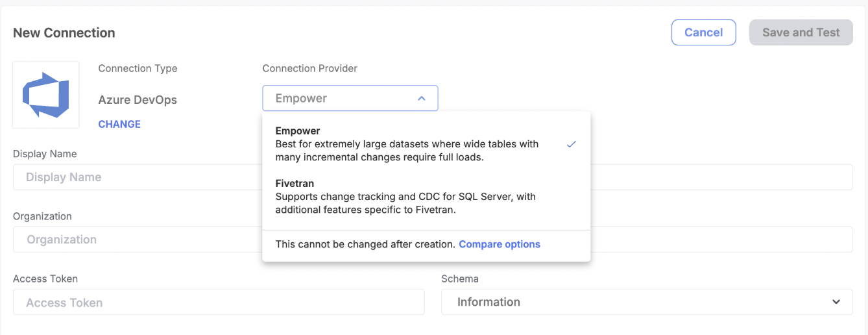The width and height of the screenshot is (868, 335).
Task: Collapse the Connection Provider chevron arrow
Action: (422, 99)
